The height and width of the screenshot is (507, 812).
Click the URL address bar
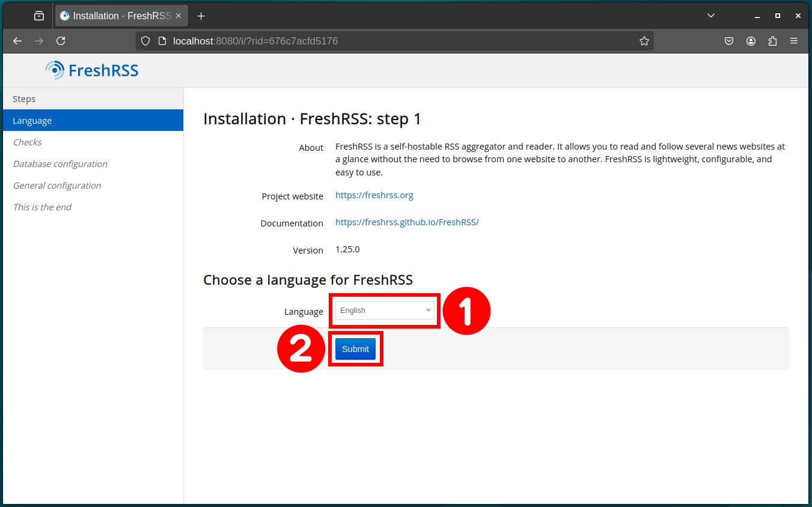point(394,41)
